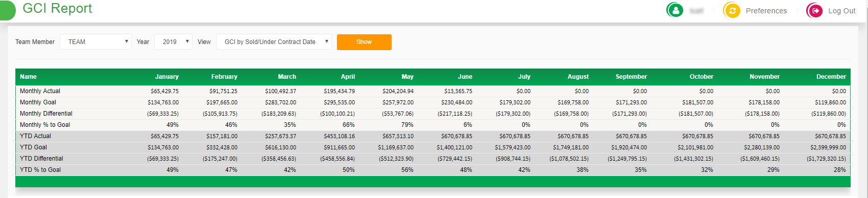Select the Monthly % to Goal row label

[45, 125]
